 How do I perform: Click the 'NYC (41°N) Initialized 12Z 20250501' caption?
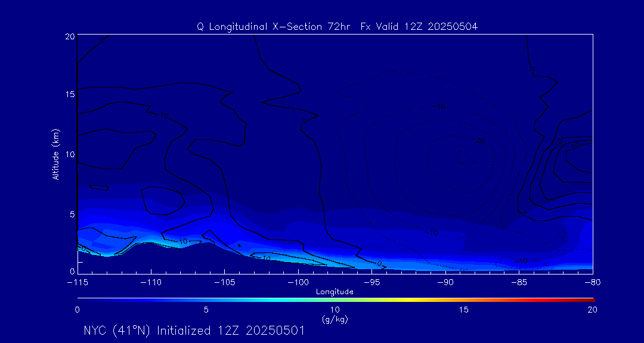coord(194,330)
